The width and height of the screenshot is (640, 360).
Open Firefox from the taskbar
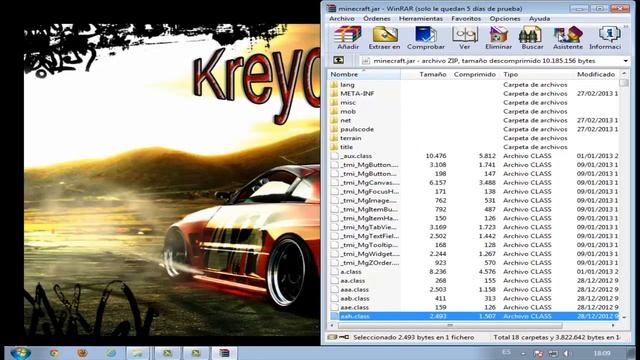(x=82, y=353)
